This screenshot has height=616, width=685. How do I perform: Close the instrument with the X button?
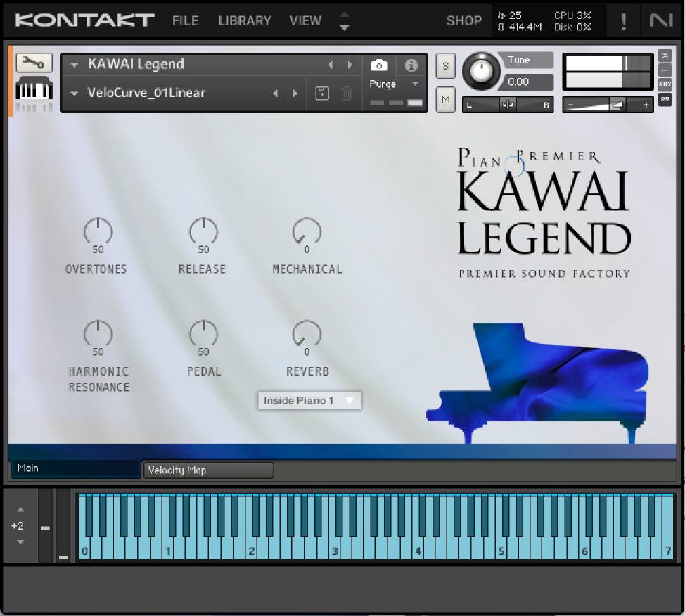pyautogui.click(x=665, y=56)
